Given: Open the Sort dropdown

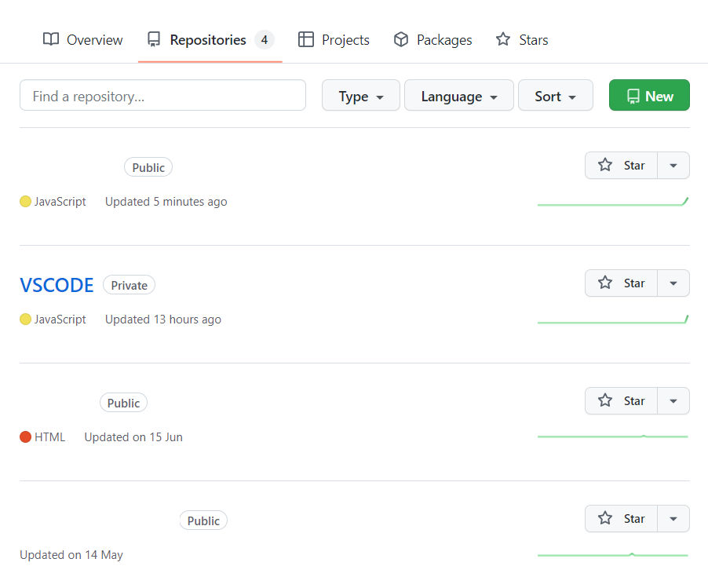Looking at the screenshot, I should click(x=556, y=95).
